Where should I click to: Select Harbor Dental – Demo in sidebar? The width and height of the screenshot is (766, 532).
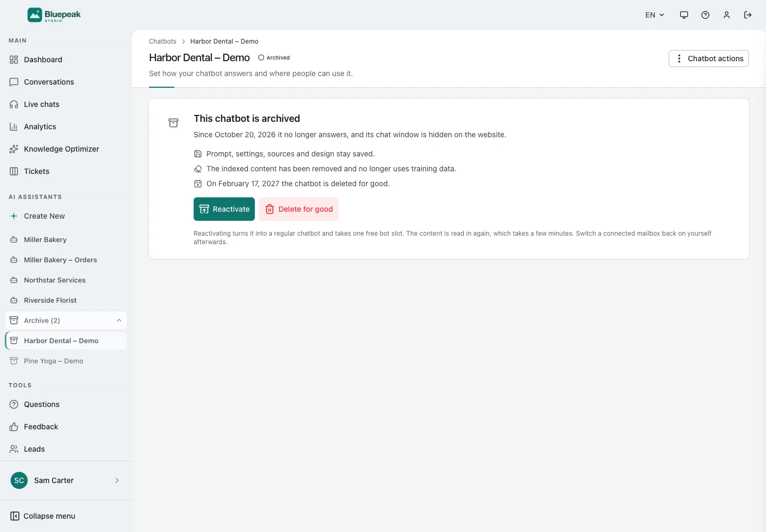pos(66,340)
